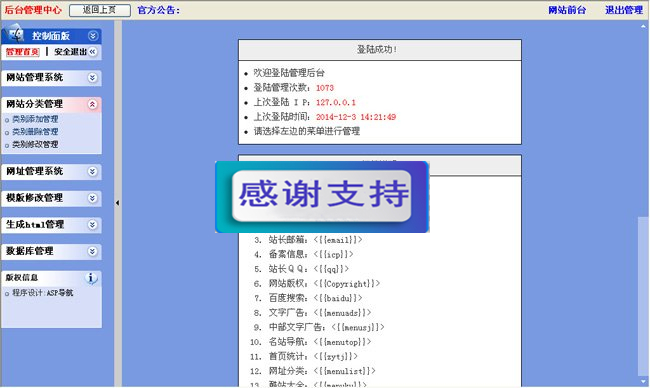Open the 网站前台 link

click(x=567, y=10)
